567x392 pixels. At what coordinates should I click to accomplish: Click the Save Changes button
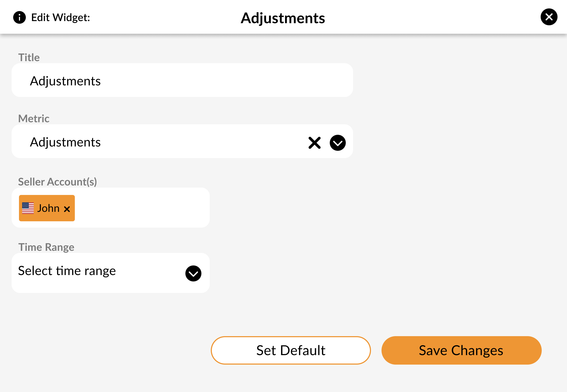pyautogui.click(x=462, y=350)
